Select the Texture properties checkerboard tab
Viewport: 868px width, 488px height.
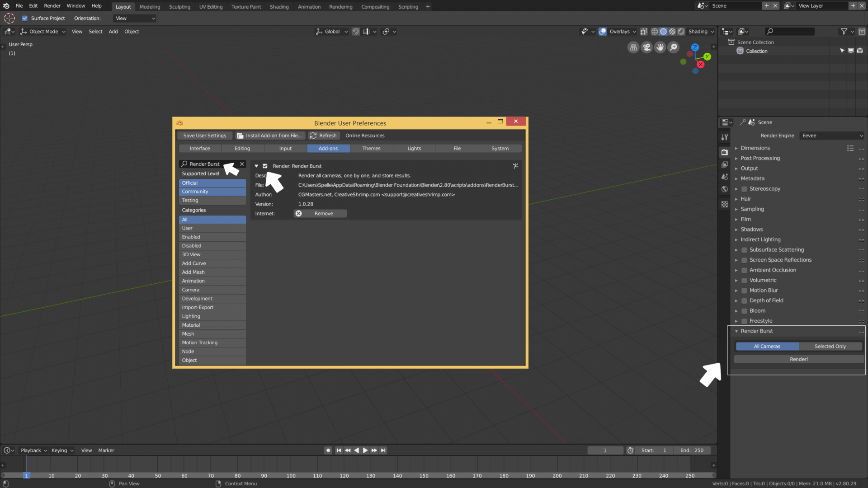click(724, 204)
